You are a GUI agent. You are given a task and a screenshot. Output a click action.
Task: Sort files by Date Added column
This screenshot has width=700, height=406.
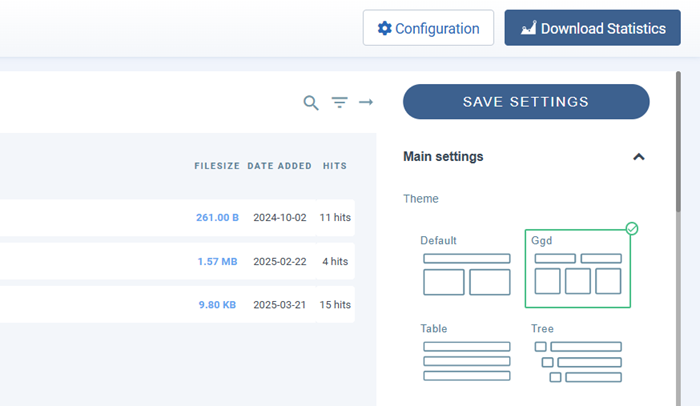click(x=279, y=166)
